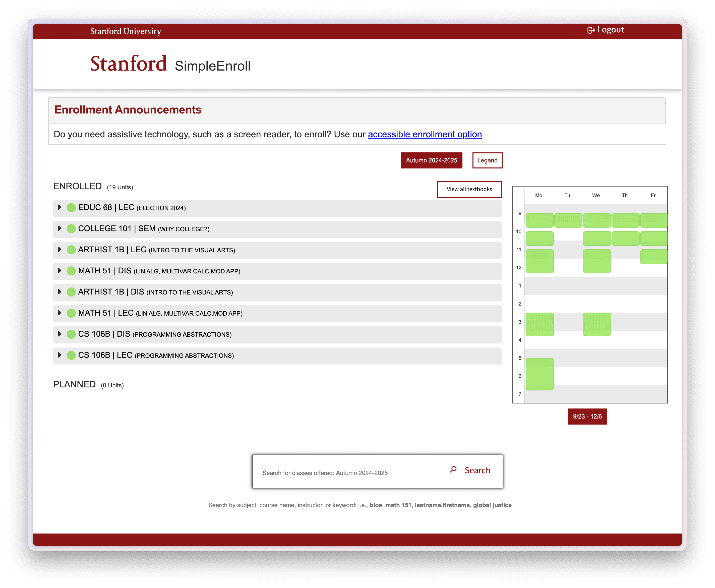715x588 pixels.
Task: Click green dot beside MATH 51 DIS
Action: [x=71, y=271]
